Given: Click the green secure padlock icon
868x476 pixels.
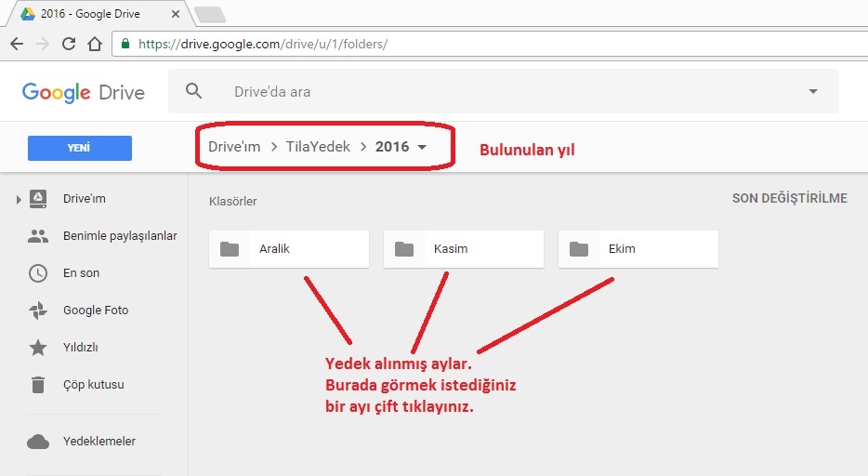Looking at the screenshot, I should click(125, 43).
